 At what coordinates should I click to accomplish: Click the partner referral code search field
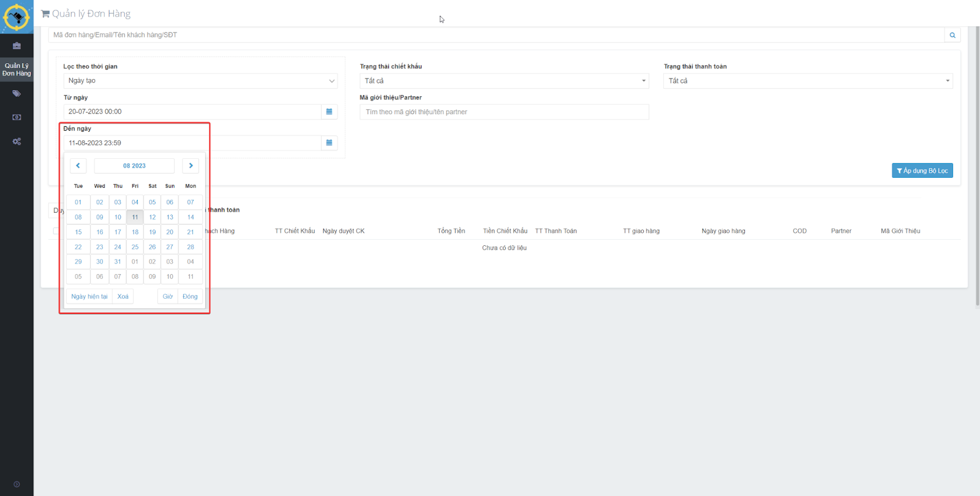[x=503, y=112]
